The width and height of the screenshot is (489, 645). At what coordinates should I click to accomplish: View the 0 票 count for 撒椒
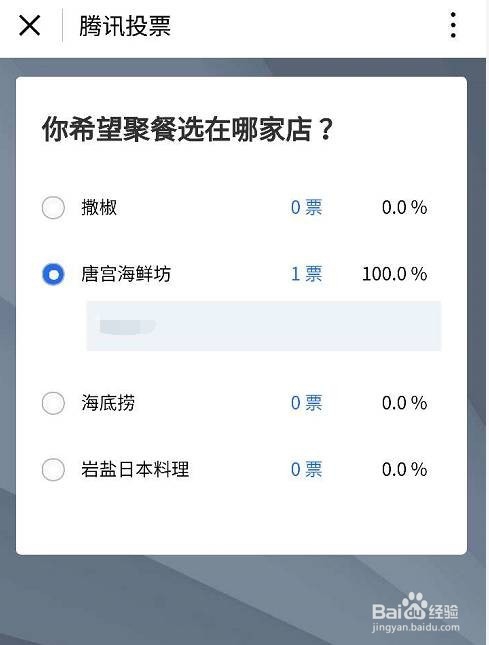(306, 207)
